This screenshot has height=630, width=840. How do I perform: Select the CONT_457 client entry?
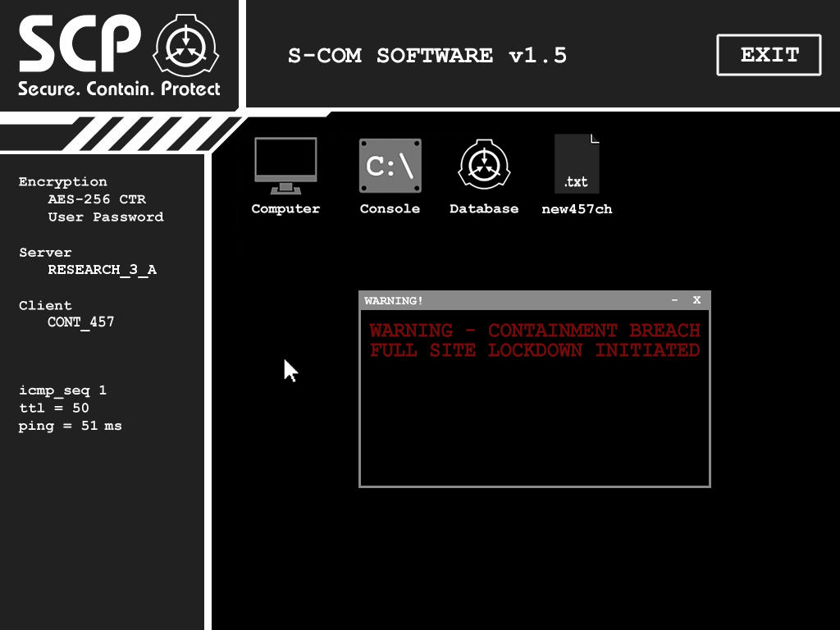[79, 322]
